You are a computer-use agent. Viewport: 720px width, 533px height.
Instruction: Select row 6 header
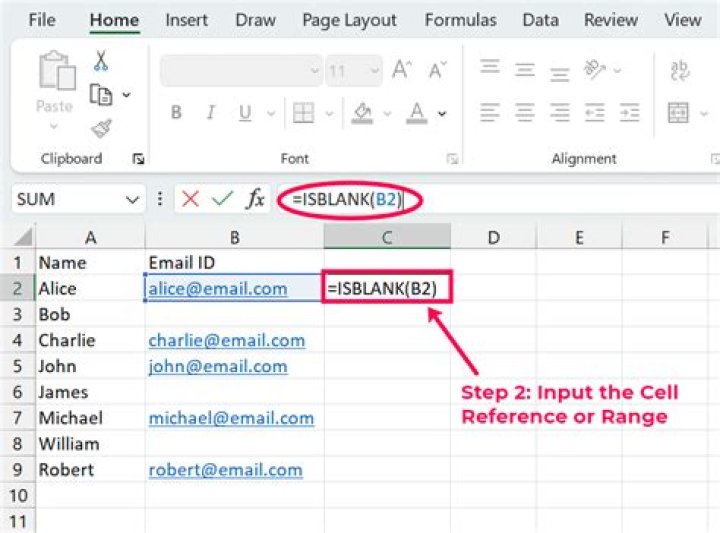click(17, 392)
